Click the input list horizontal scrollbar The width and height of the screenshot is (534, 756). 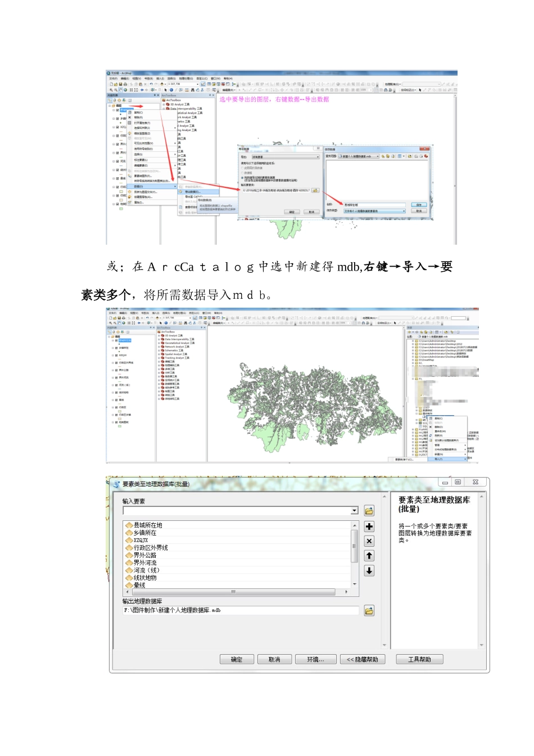(x=237, y=592)
